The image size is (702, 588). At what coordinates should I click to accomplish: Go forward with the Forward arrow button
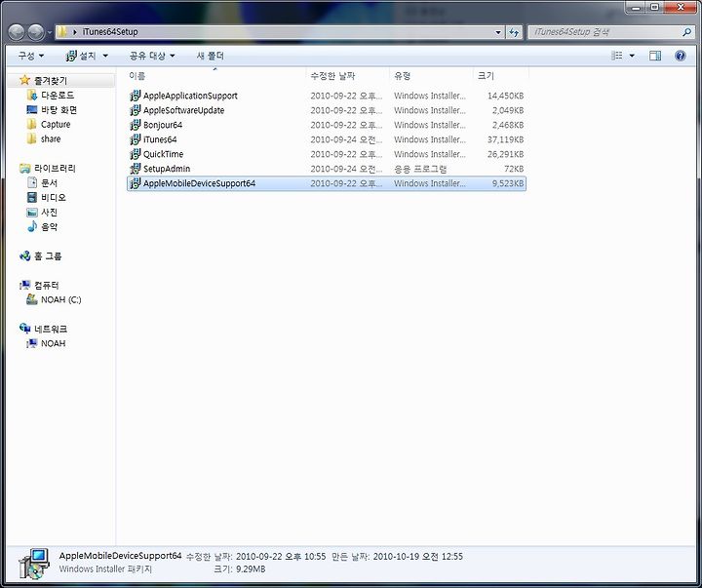(x=36, y=32)
